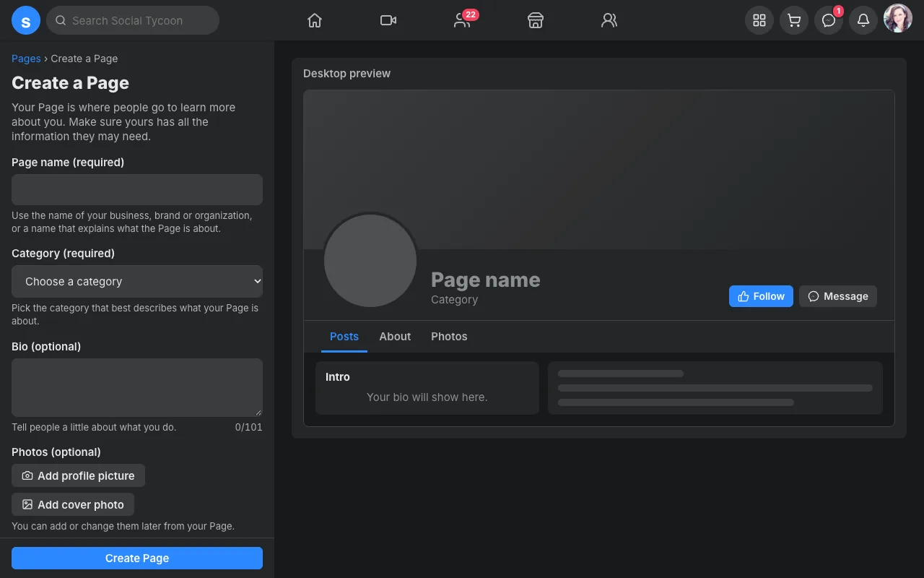924x578 pixels.
Task: Select the Posts tab in preview
Action: coord(344,337)
